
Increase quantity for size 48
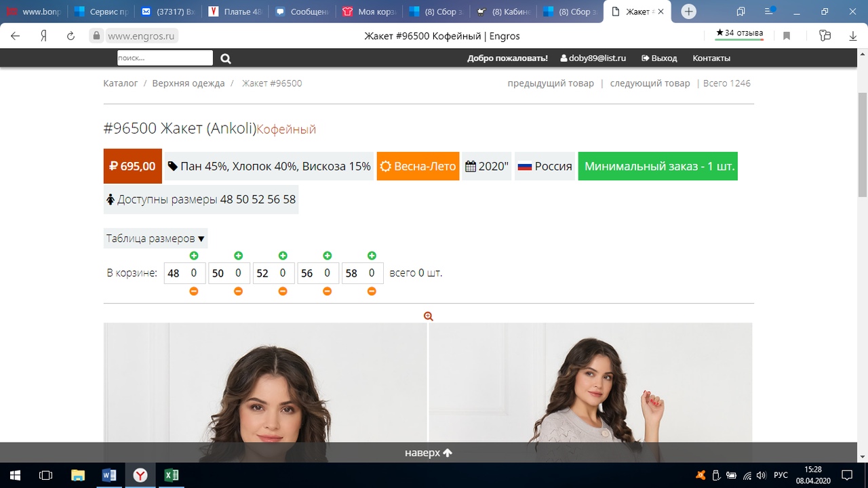click(194, 256)
